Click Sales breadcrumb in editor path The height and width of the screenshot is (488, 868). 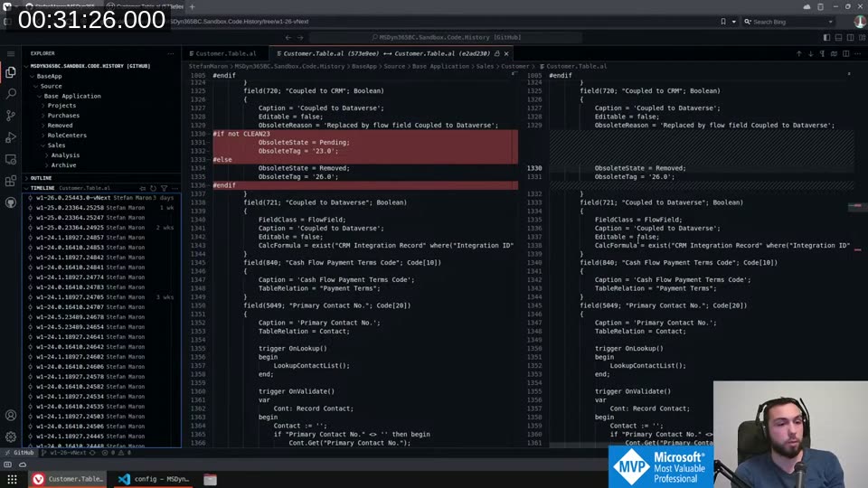click(x=485, y=66)
